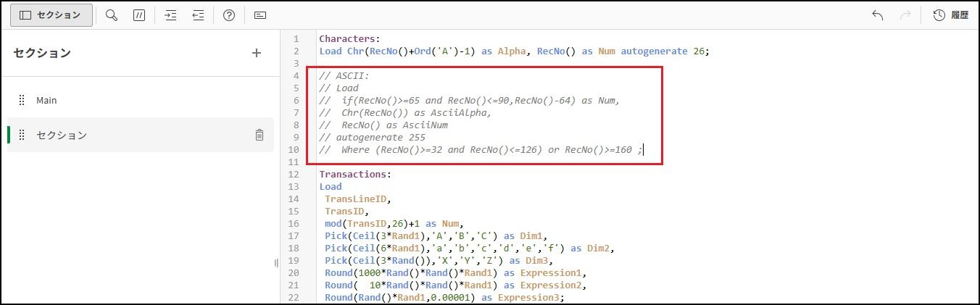Place cursor on the Transactions: label line
Image resolution: width=980 pixels, height=305 pixels.
point(354,174)
